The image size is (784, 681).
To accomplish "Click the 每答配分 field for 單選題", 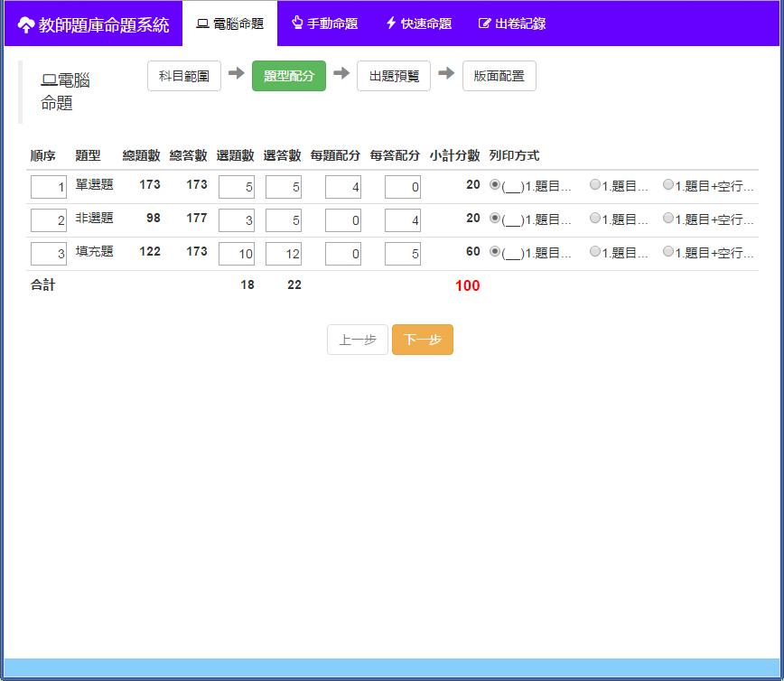I will [x=403, y=187].
